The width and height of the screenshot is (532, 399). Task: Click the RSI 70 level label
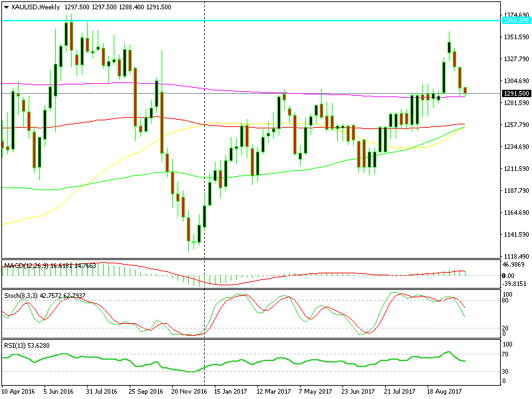[505, 354]
